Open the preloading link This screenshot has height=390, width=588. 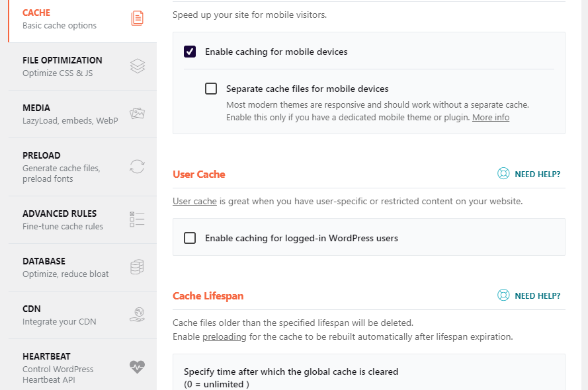224,337
